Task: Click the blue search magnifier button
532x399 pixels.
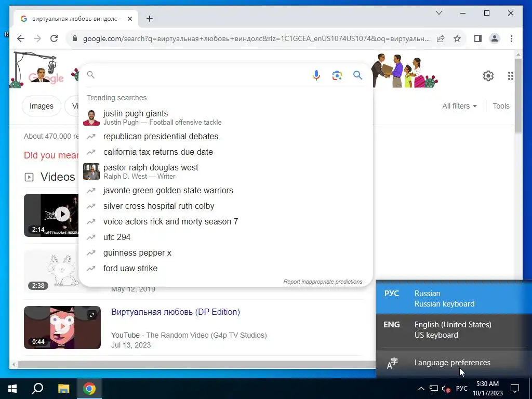Action: tap(357, 75)
